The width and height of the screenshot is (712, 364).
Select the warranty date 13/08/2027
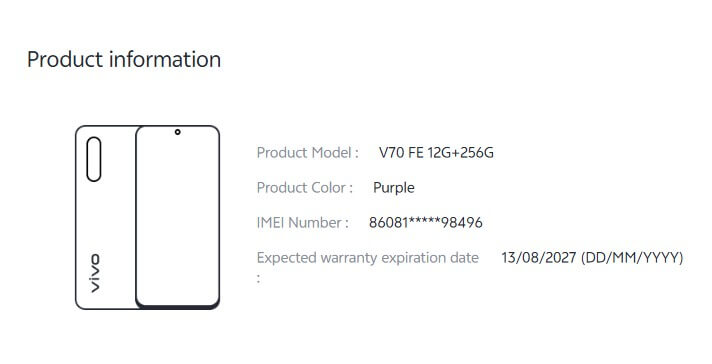point(539,258)
